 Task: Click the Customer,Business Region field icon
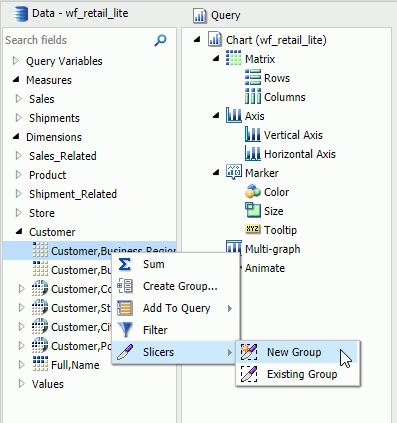[x=40, y=250]
